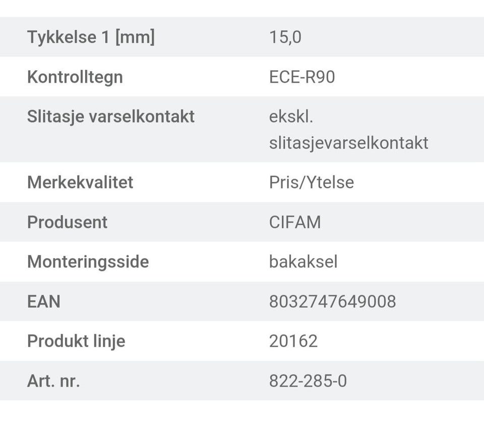Viewport: 484px width, 448px height.
Task: Click the Produsent label
Action: coord(68,222)
